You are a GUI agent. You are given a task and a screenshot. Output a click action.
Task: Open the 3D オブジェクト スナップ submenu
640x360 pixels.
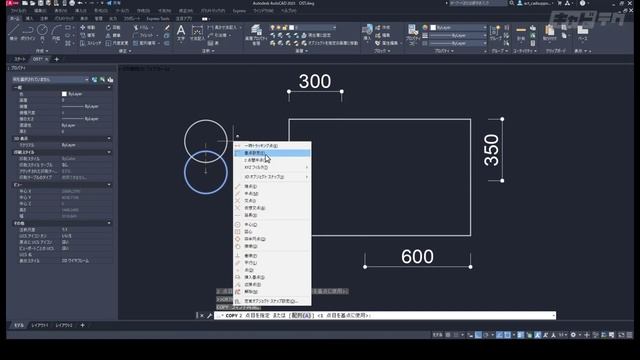pos(272,177)
